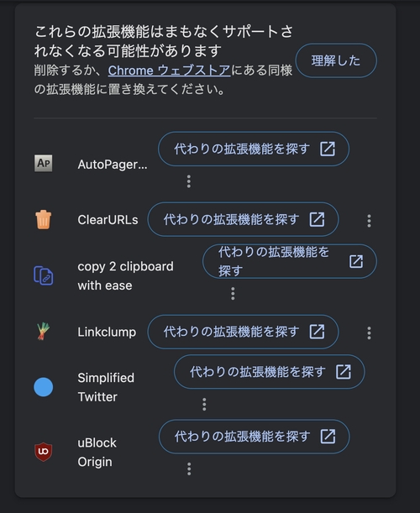This screenshot has height=513, width=420.
Task: Find alternative for Simplified Twitter
Action: [270, 372]
